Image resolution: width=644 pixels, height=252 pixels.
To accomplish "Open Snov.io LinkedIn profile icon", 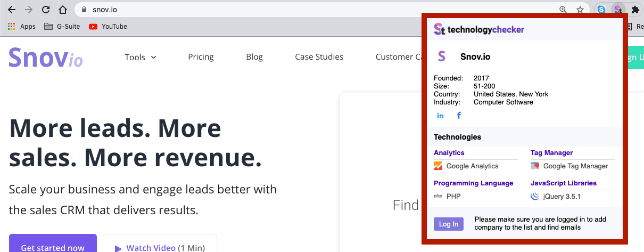I will (440, 116).
